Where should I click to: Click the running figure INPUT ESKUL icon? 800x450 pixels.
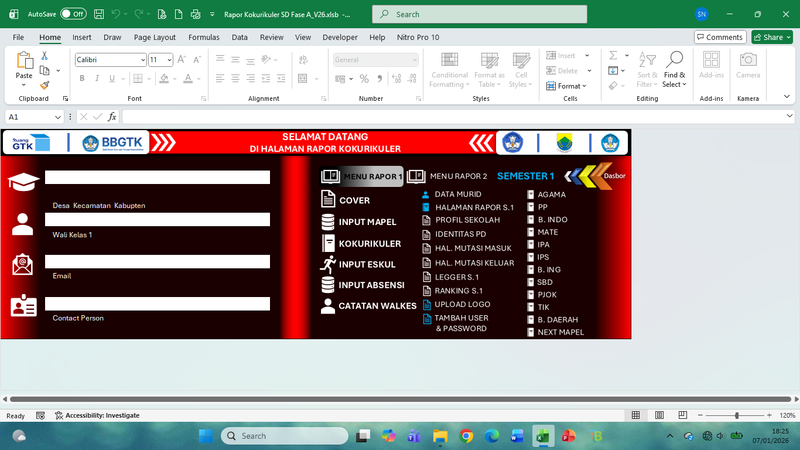328,264
